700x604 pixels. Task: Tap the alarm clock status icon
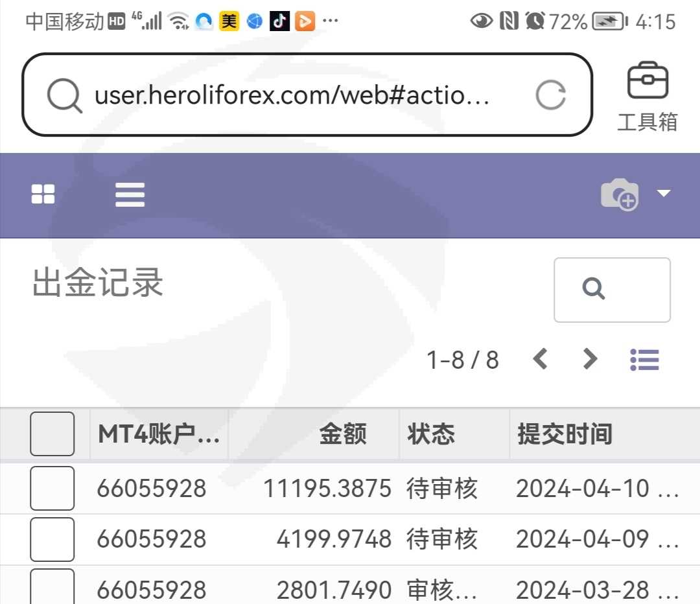click(535, 21)
